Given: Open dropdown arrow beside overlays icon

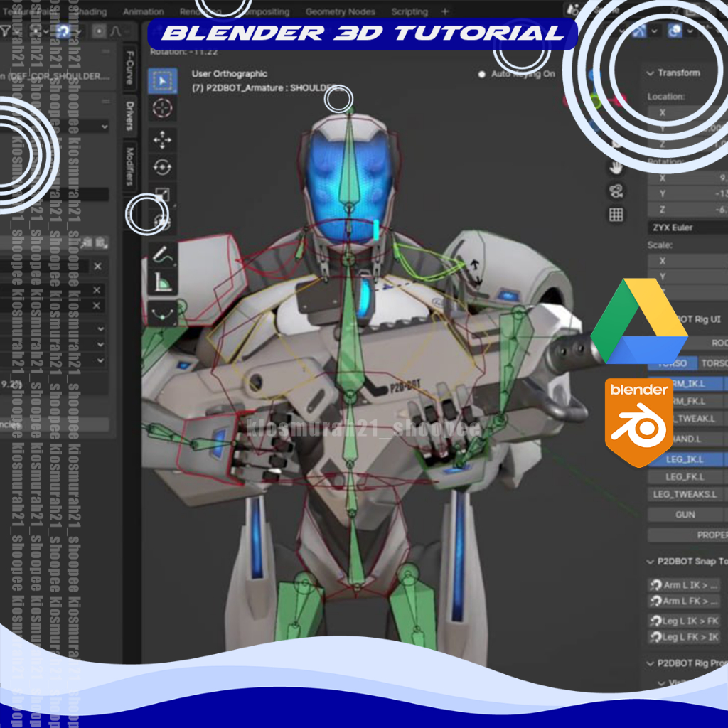Looking at the screenshot, I should point(654,31).
